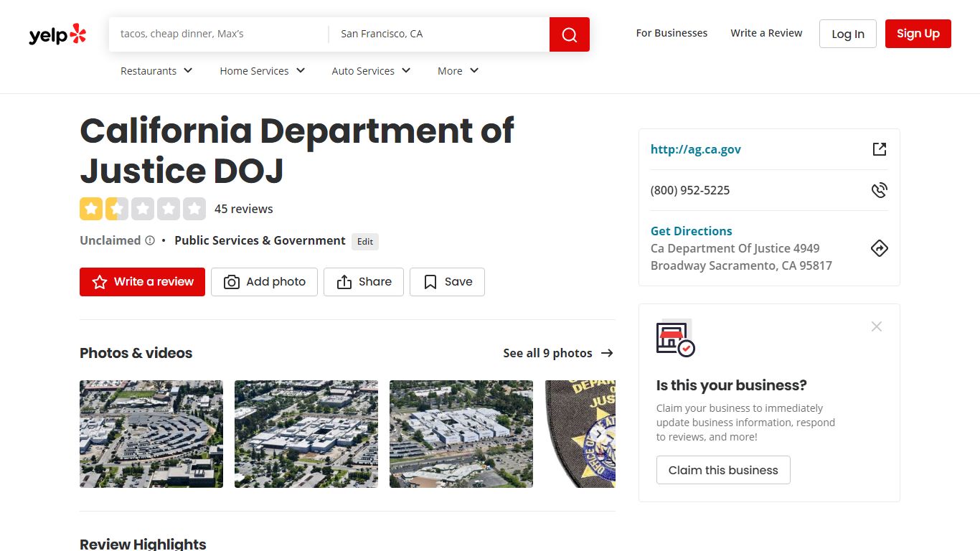Open the Yelp logo home link

pyautogui.click(x=57, y=34)
